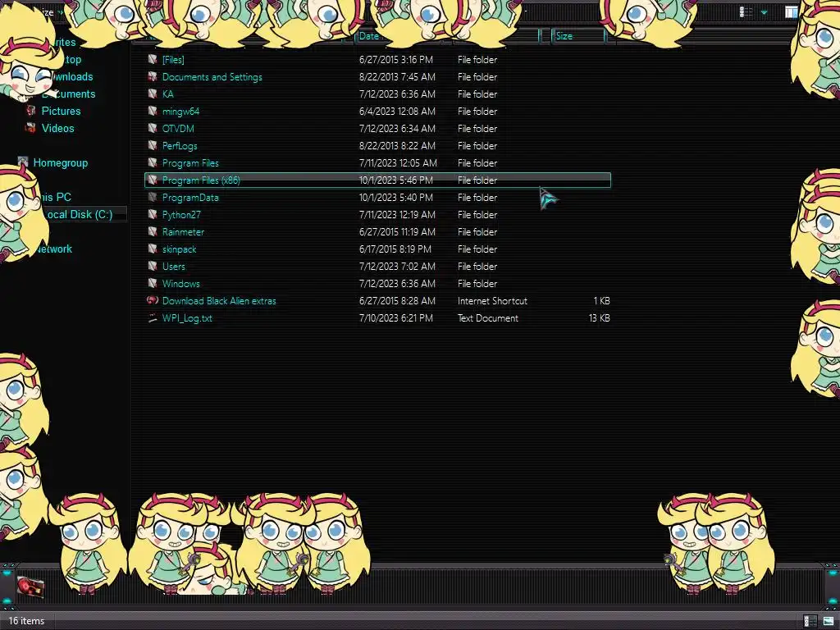840x630 pixels.
Task: Click the Pictures icon in the sidebar
Action: pos(31,111)
